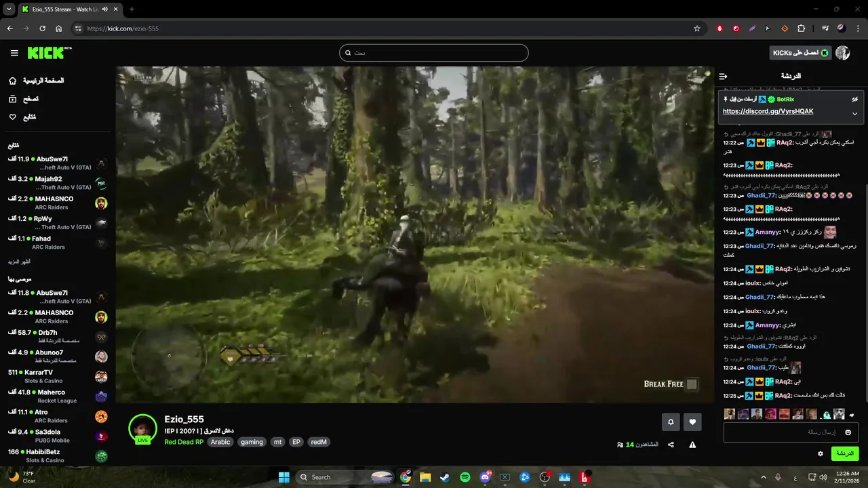Open the Following heart sidebar item
This screenshot has height=488, width=868.
click(23, 117)
